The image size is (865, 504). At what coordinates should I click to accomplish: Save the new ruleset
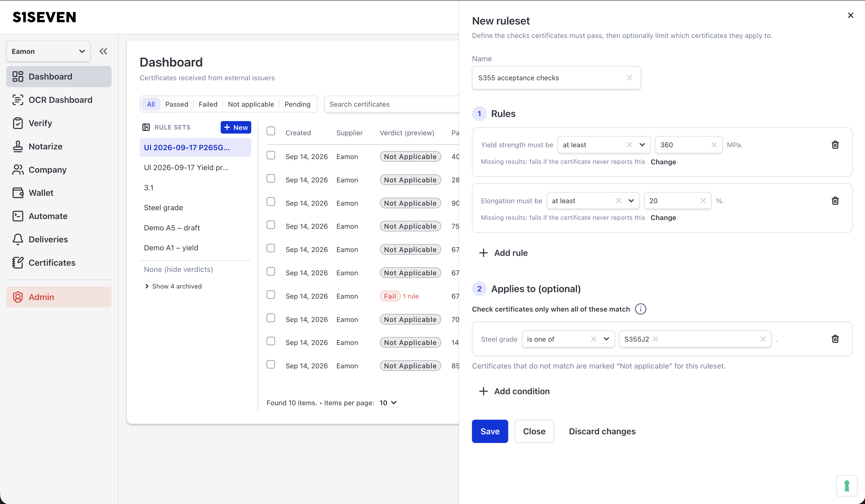pyautogui.click(x=490, y=431)
